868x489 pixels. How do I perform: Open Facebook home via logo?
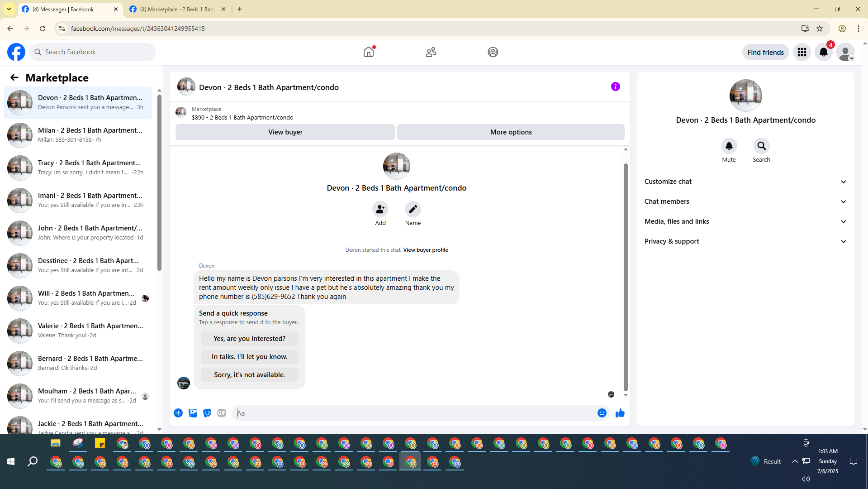click(16, 52)
